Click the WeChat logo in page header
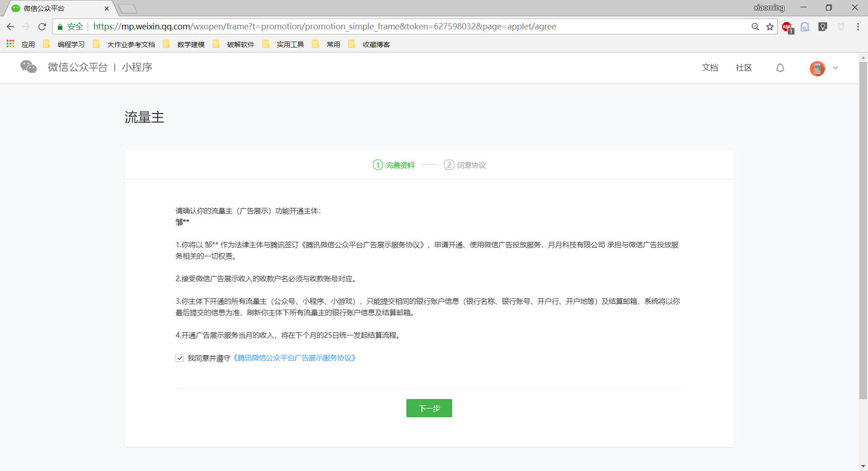The image size is (868, 471). point(28,67)
